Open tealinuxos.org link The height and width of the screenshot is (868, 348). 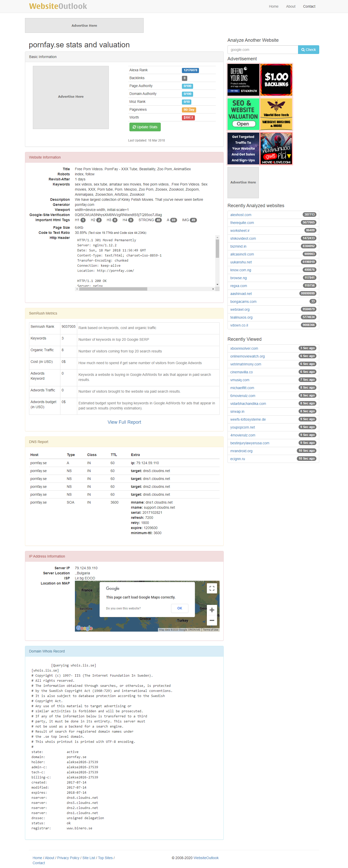[x=242, y=317]
